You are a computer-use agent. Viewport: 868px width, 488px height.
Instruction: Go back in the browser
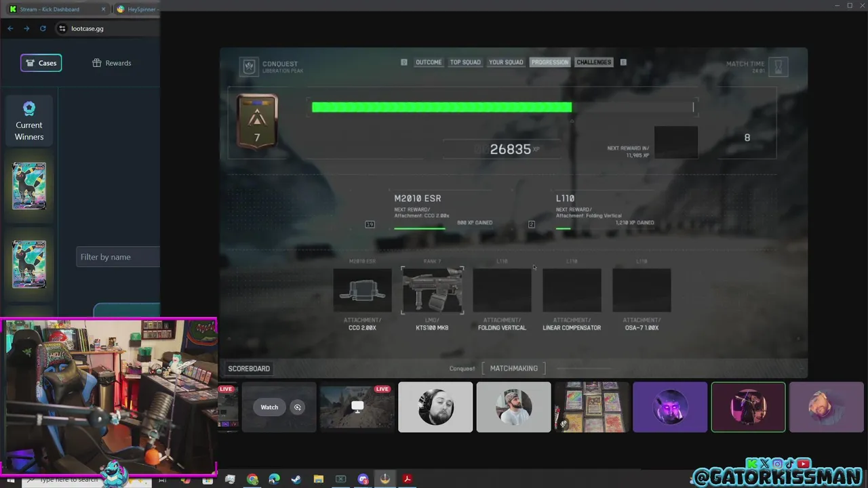point(10,28)
